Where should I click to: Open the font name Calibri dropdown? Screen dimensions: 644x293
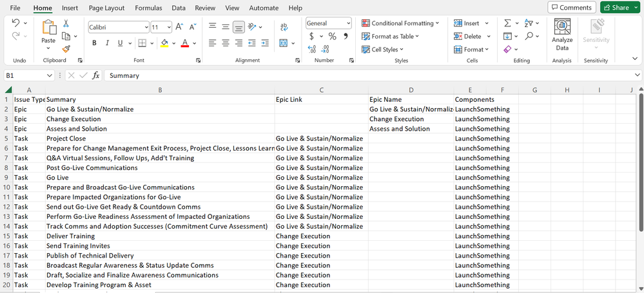(x=146, y=28)
